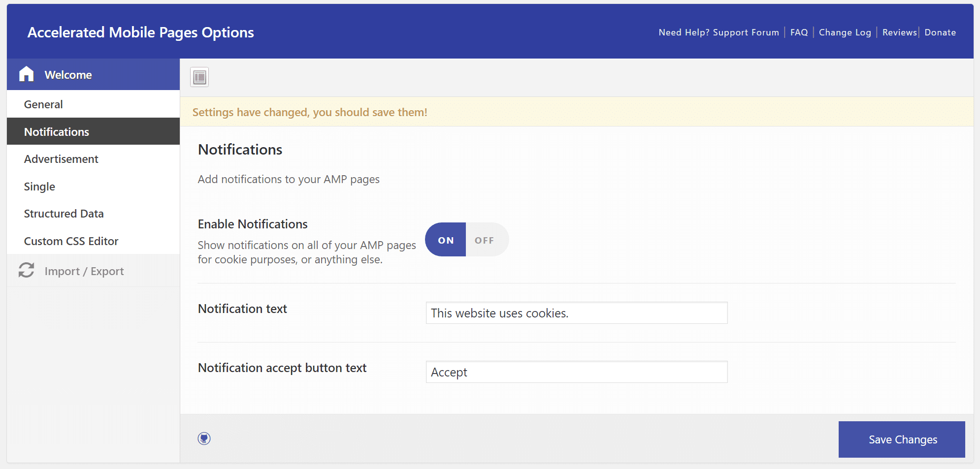Click the 'Settings have changed' notice text
Image resolution: width=980 pixels, height=469 pixels.
tap(310, 112)
